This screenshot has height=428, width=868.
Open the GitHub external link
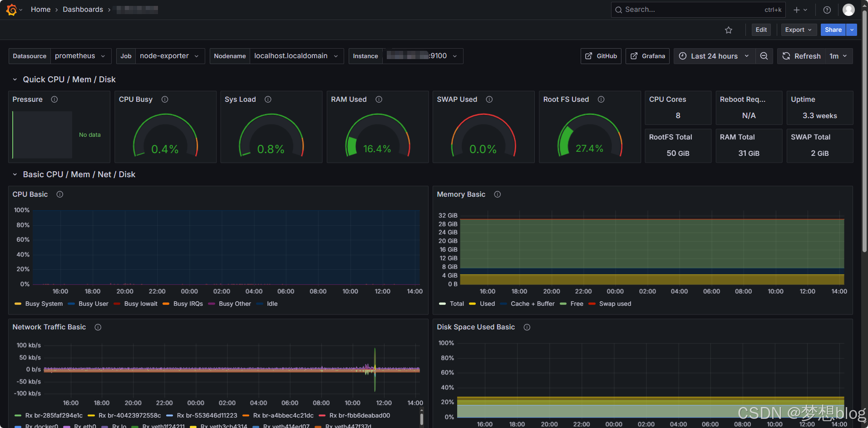[601, 56]
